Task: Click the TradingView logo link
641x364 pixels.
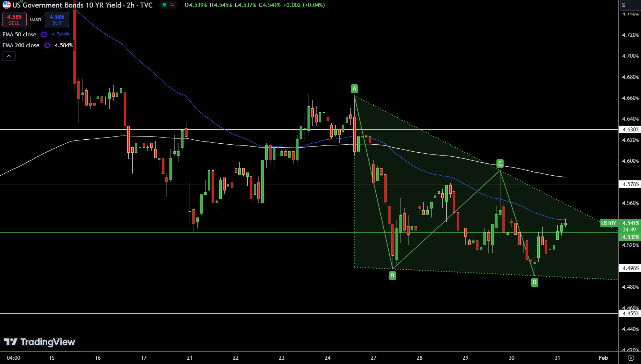Action: pos(39,342)
